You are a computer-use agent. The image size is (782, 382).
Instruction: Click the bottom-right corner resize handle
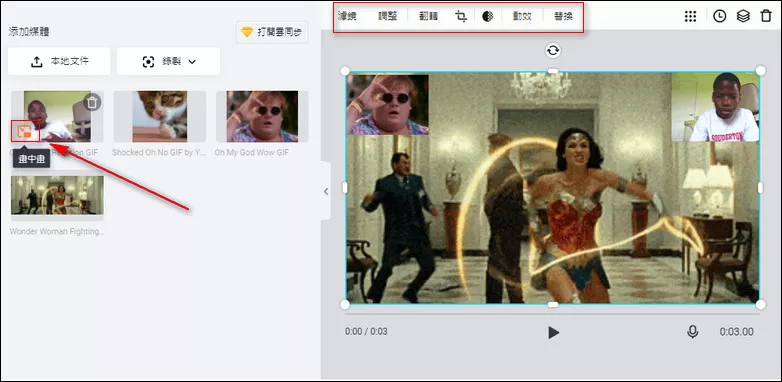[761, 304]
